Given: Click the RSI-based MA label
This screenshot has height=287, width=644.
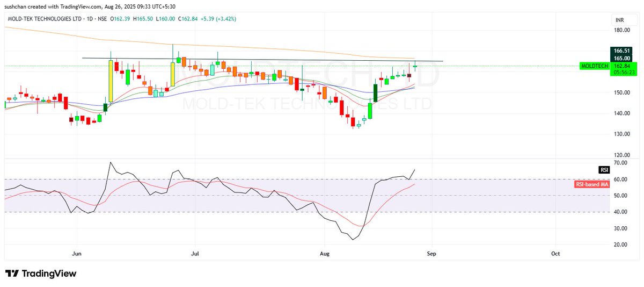Looking at the screenshot, I should click(592, 184).
